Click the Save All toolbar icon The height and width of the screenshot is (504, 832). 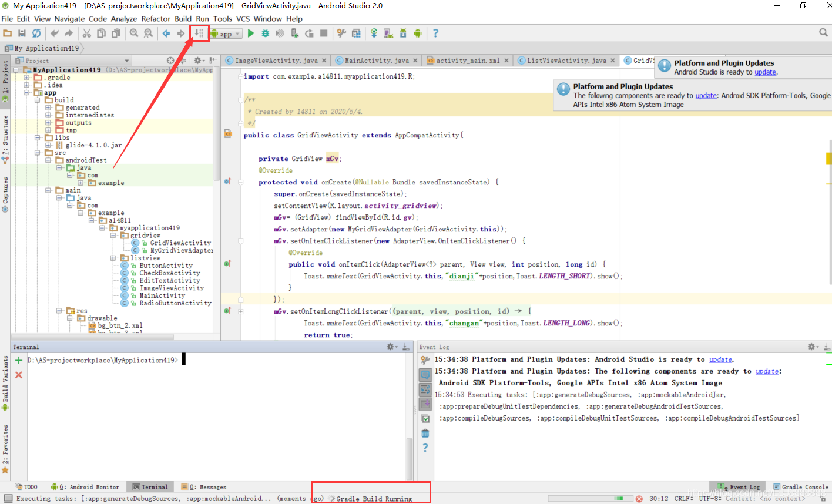(x=22, y=33)
